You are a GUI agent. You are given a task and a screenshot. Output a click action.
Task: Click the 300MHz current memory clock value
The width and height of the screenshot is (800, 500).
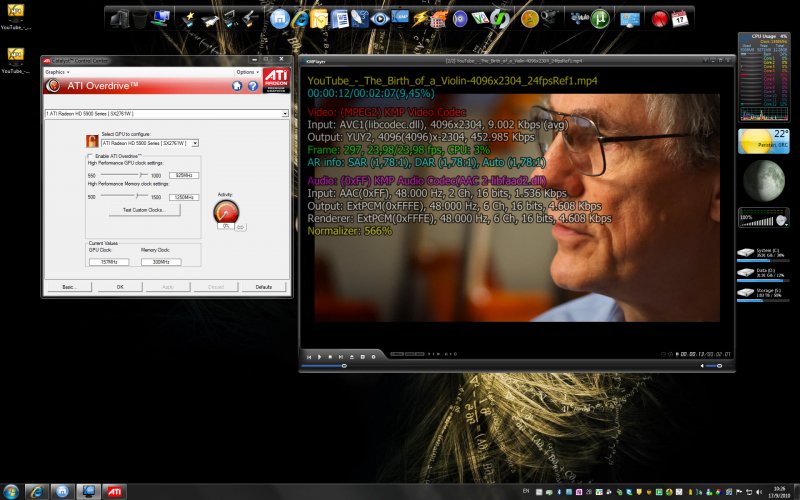coord(161,262)
